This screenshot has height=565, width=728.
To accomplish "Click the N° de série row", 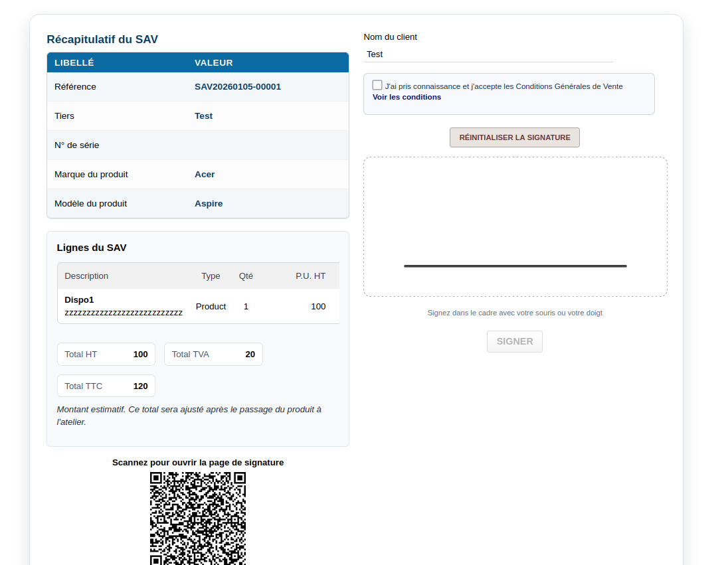I will point(197,145).
